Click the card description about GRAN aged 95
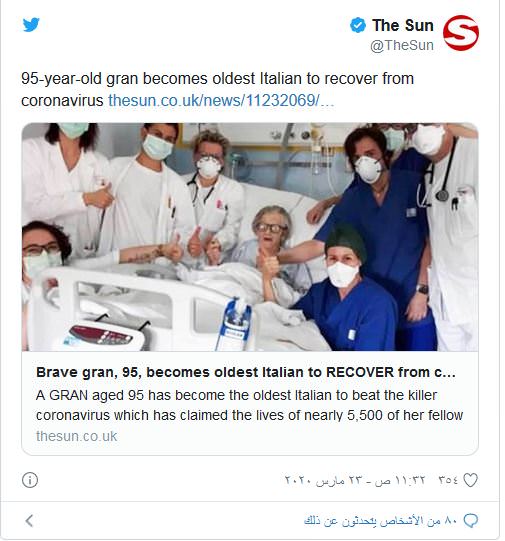 pyautogui.click(x=249, y=405)
